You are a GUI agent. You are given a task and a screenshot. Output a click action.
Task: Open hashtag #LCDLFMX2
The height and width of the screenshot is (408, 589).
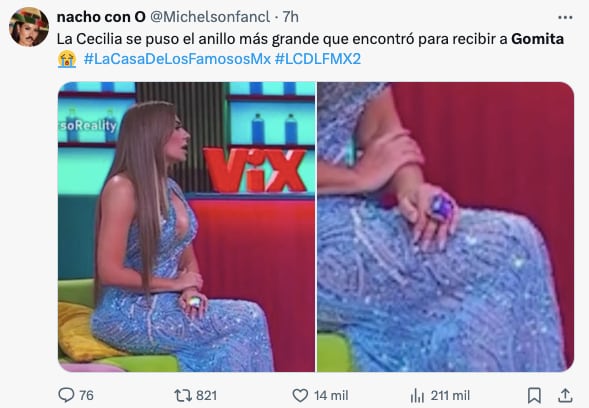pos(318,59)
